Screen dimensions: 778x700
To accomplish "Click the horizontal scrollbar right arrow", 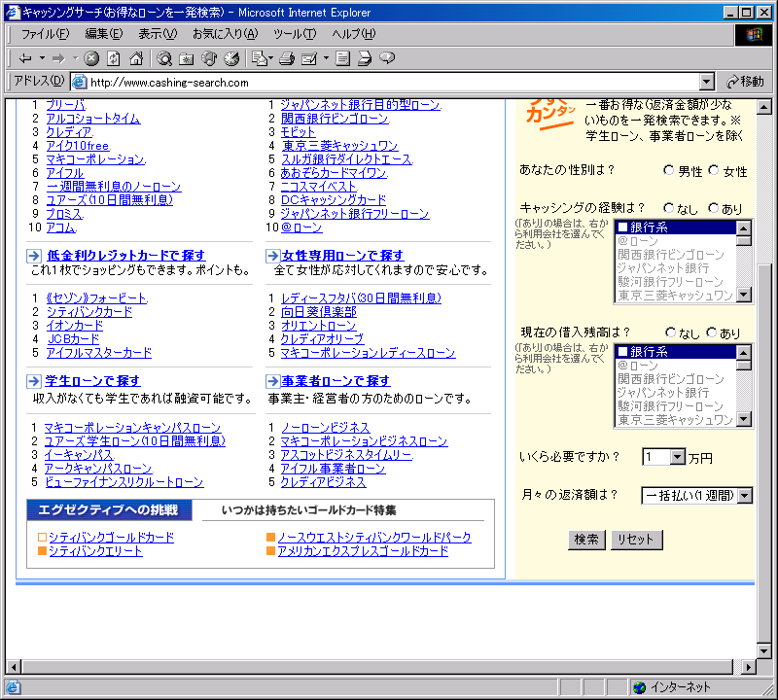I will pyautogui.click(x=748, y=667).
